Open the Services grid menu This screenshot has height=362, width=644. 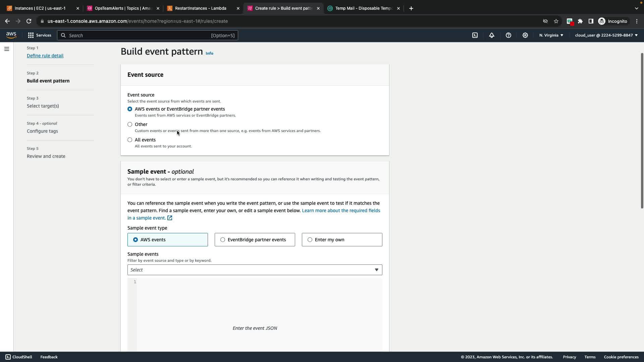[39, 35]
